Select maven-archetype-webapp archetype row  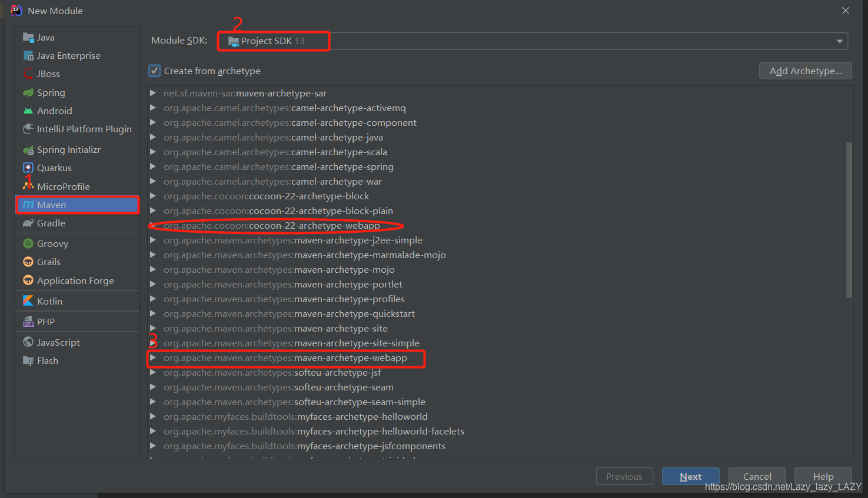click(500, 357)
